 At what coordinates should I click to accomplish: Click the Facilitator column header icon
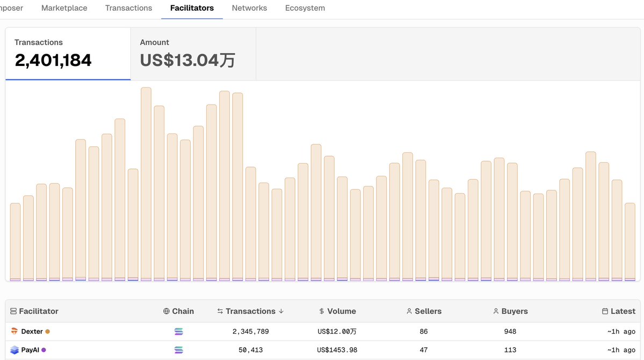click(13, 311)
